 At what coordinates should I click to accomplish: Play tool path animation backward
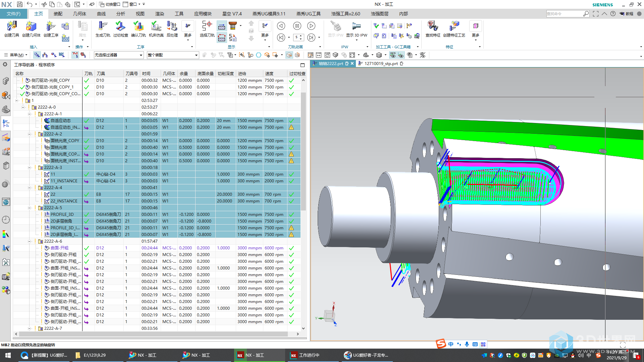[x=281, y=26]
